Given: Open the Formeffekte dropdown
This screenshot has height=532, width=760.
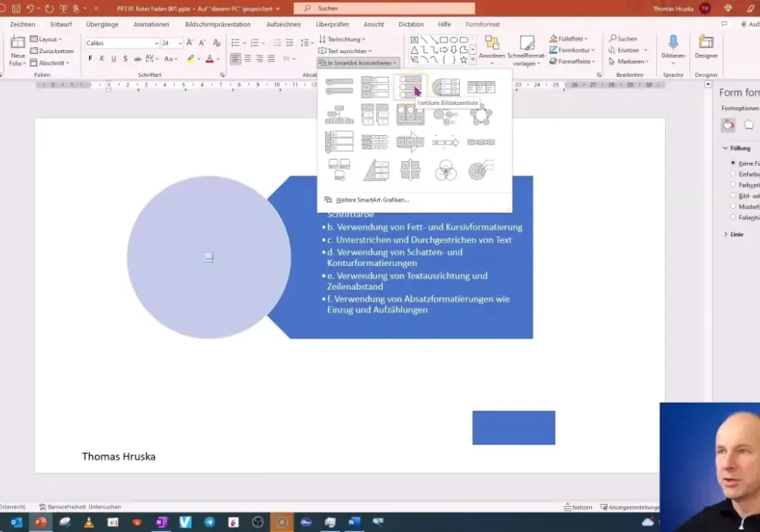Looking at the screenshot, I should coord(572,62).
